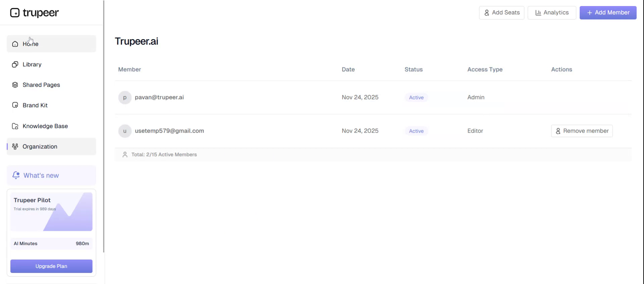Click the Knowledge Base folder icon
The width and height of the screenshot is (644, 284).
pyautogui.click(x=15, y=126)
